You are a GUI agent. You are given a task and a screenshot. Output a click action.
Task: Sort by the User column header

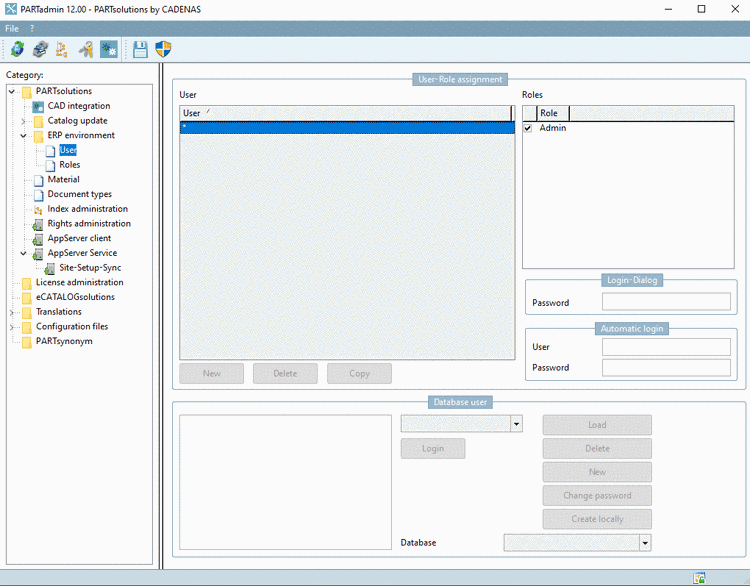point(345,113)
